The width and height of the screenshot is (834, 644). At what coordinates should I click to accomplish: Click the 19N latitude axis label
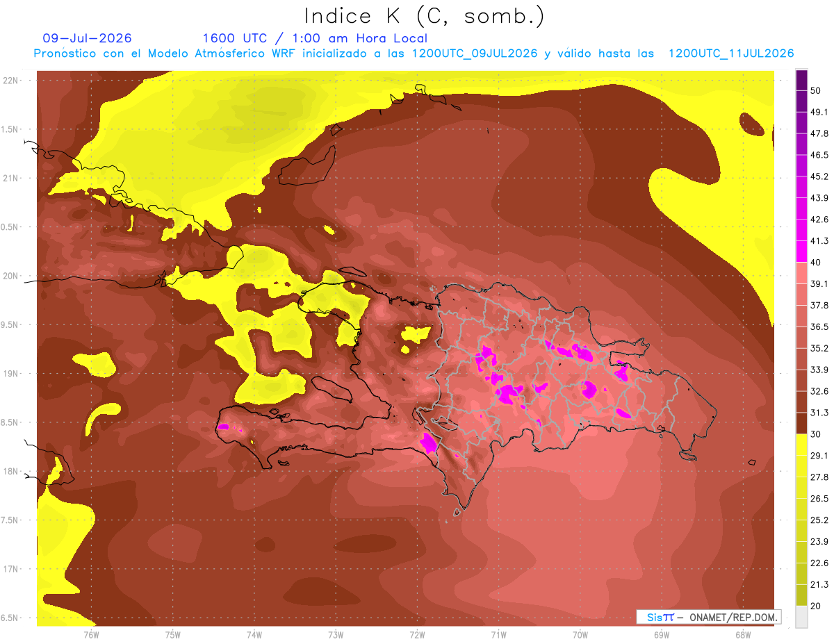[12, 373]
